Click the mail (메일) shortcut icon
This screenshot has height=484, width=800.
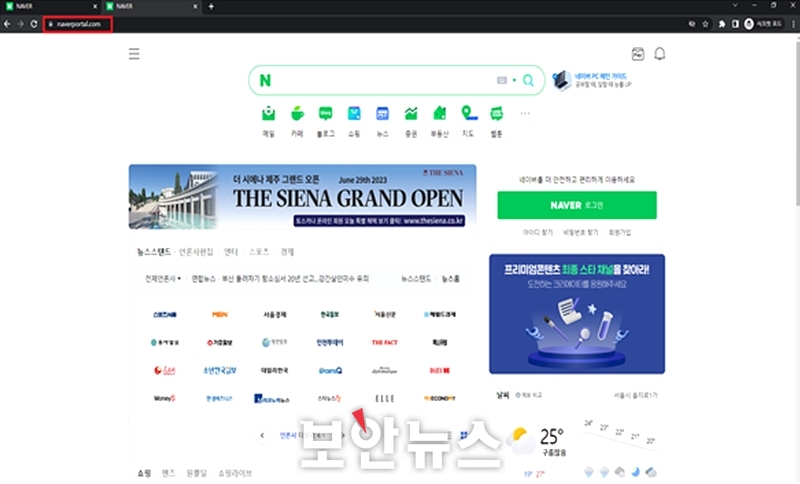click(x=268, y=113)
